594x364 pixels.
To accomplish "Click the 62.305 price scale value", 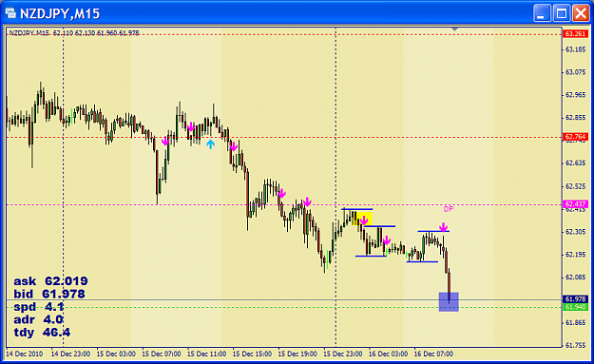I will (x=575, y=232).
